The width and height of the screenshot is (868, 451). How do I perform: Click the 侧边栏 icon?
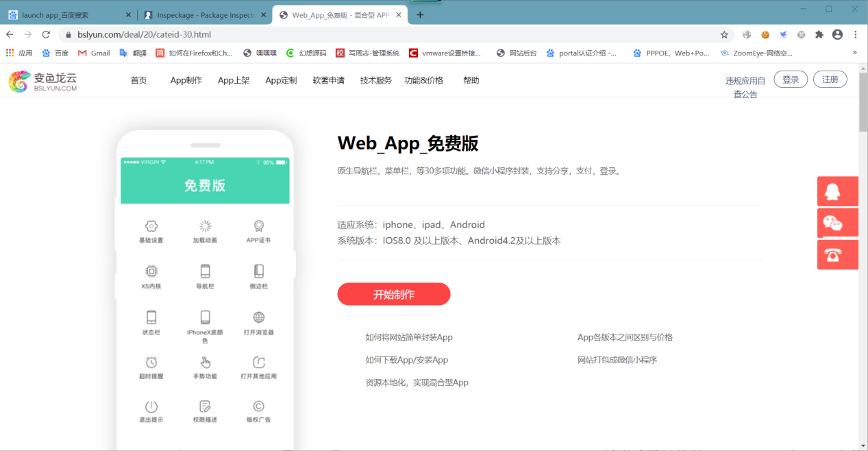[259, 271]
